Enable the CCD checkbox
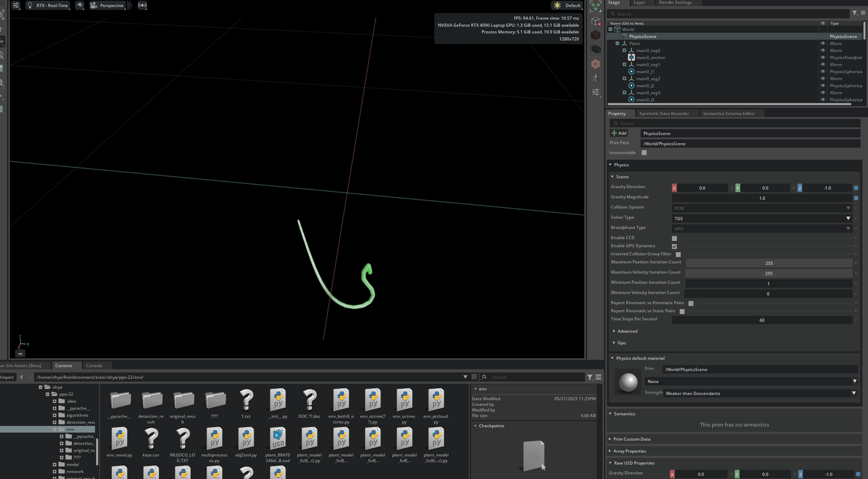 tap(674, 238)
